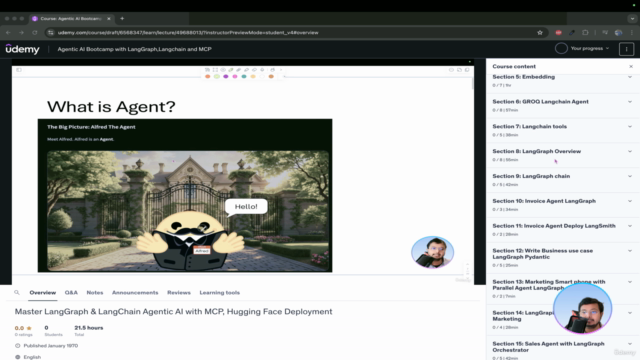The width and height of the screenshot is (640, 360).
Task: Pick the purple color swatch
Action: (x=226, y=76)
